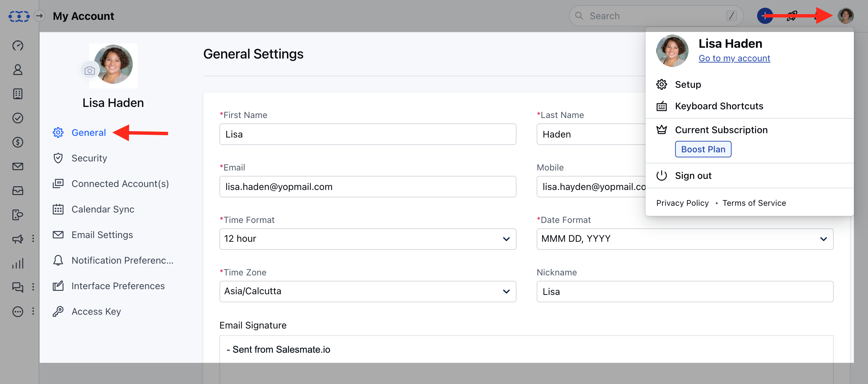
Task: Open Reports bar chart icon in sidebar
Action: click(x=17, y=263)
